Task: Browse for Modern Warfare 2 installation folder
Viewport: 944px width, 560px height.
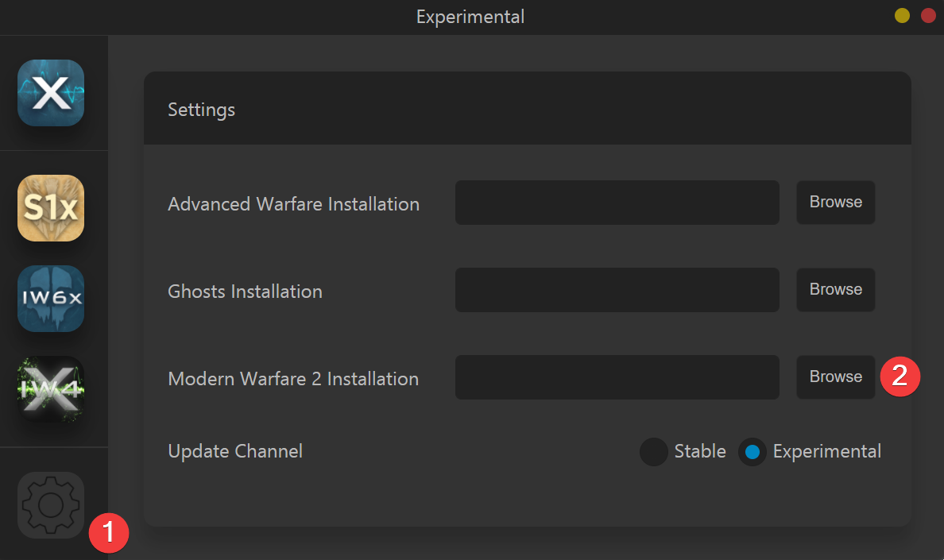Action: pyautogui.click(x=836, y=377)
